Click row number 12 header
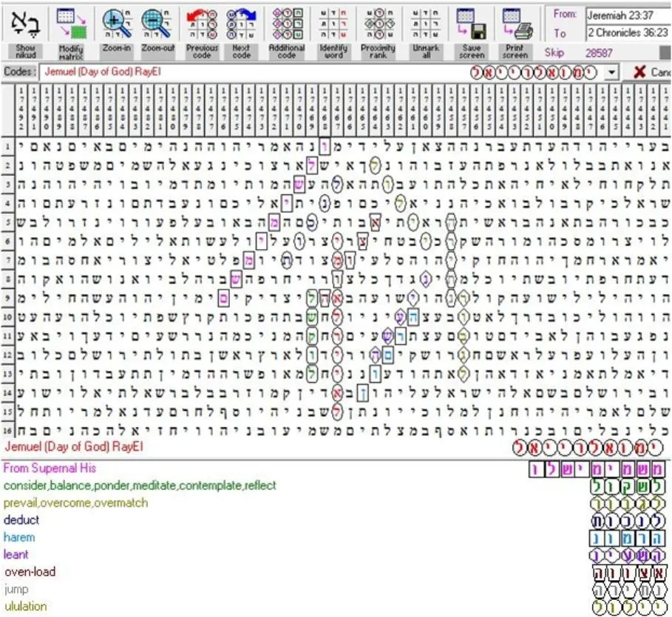Viewport: 672px width, 617px height. [x=7, y=355]
